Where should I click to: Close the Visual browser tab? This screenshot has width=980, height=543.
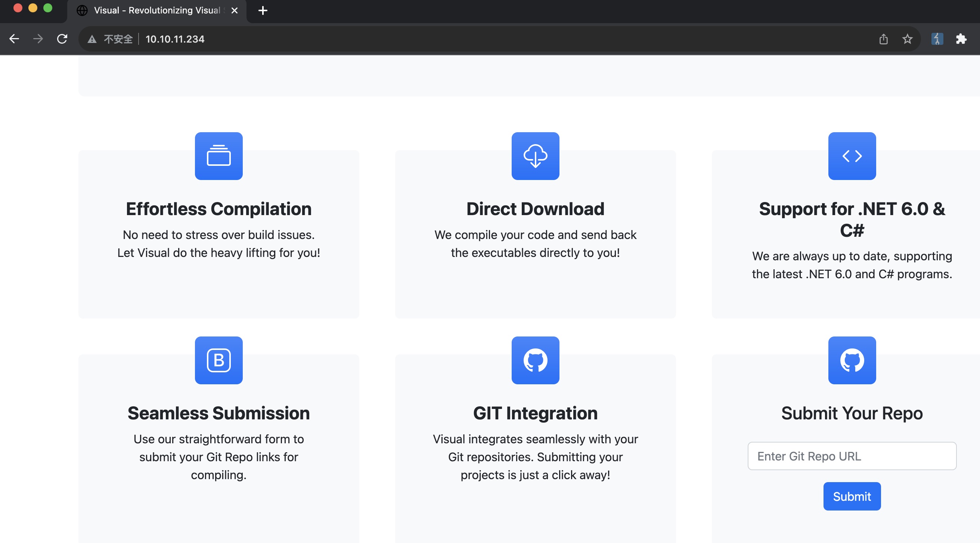click(x=234, y=11)
